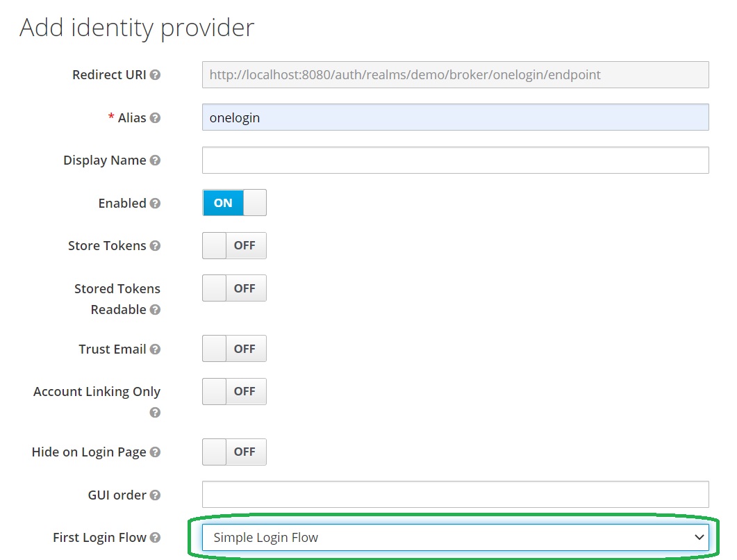This screenshot has width=737, height=560.
Task: Focus the GUI order input field
Action: coord(455,495)
